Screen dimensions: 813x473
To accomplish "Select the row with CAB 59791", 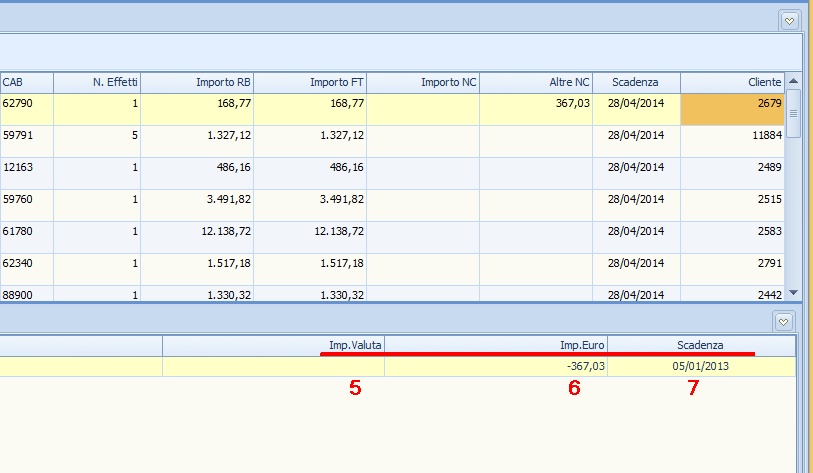I will pos(26,135).
